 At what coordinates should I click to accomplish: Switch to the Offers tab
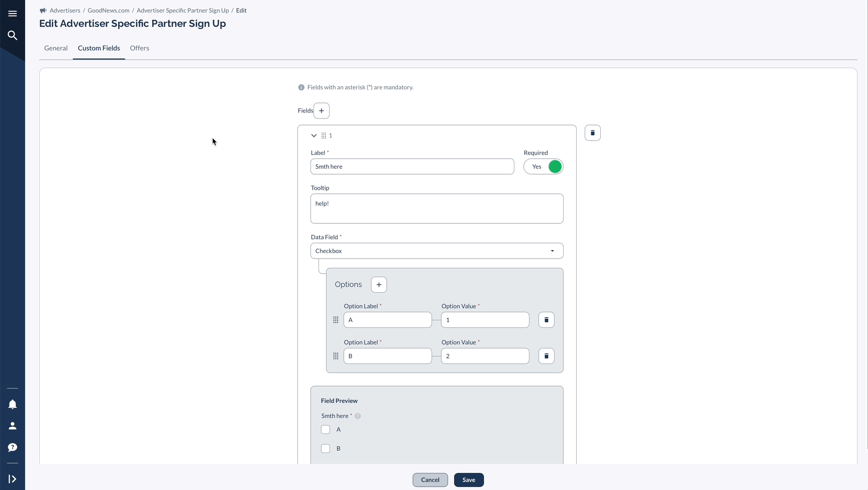pos(140,48)
